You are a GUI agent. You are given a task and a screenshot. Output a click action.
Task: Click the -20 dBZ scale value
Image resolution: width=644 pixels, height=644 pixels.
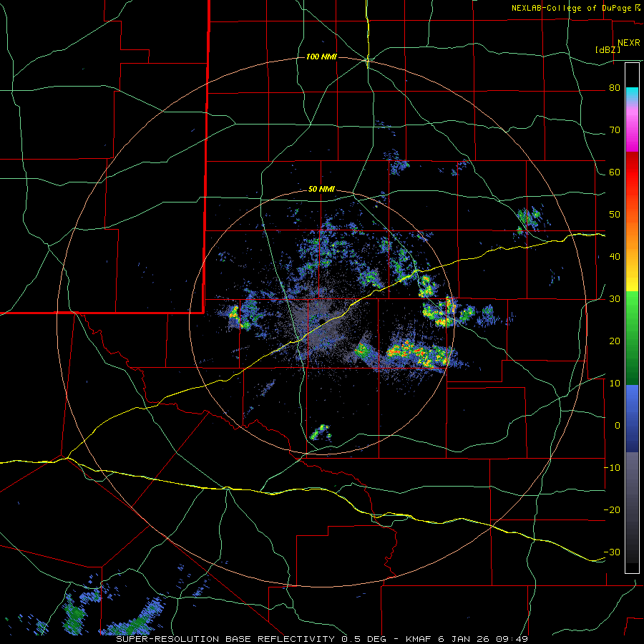point(612,510)
